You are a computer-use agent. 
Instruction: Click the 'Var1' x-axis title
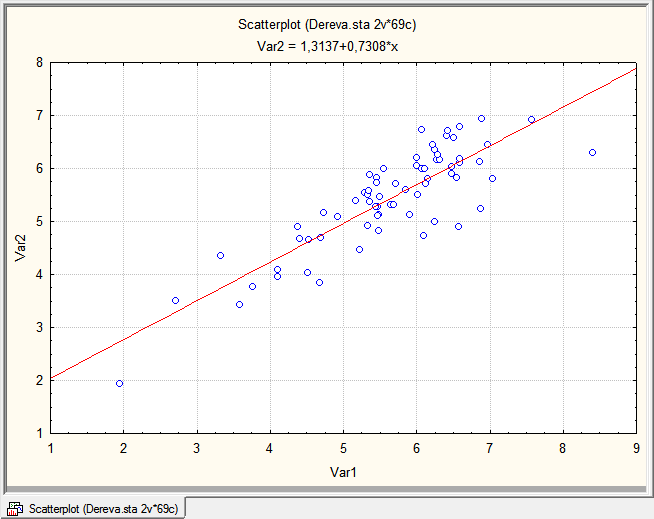[343, 472]
